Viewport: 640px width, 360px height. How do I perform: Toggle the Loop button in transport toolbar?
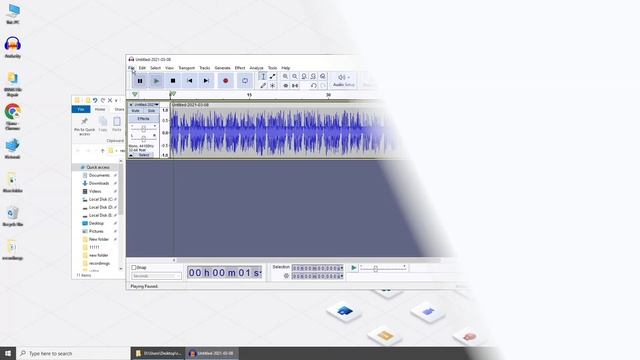coord(244,81)
